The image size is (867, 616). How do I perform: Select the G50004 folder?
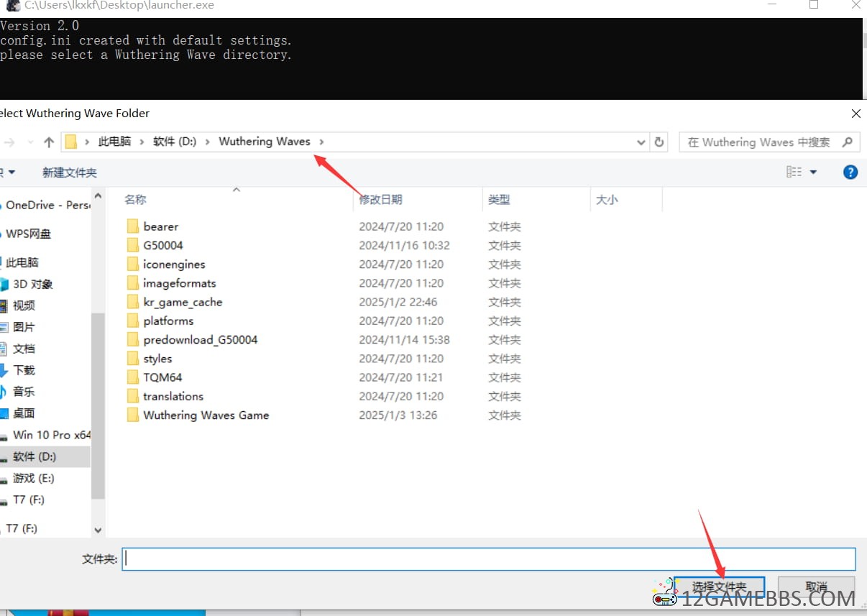point(162,245)
